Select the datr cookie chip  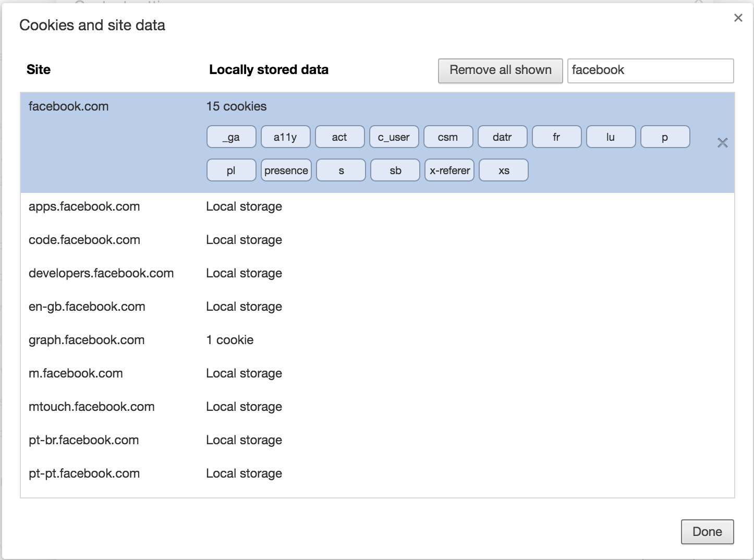(x=502, y=137)
